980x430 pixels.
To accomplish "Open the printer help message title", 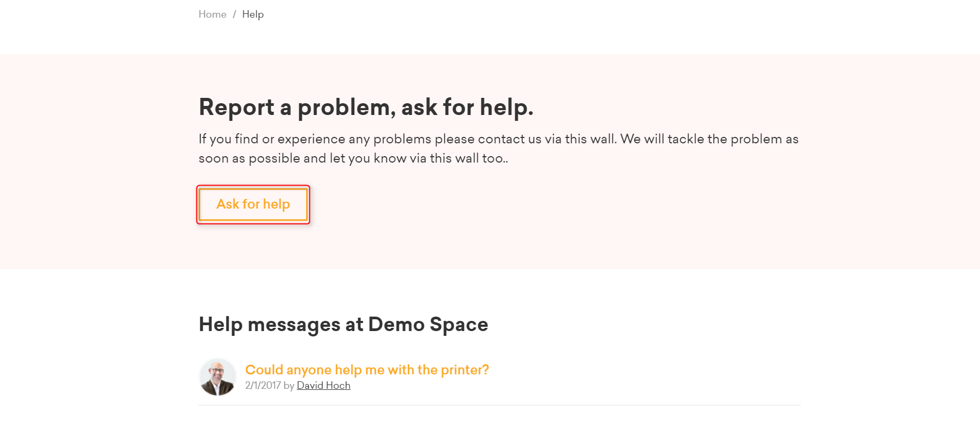I will click(x=367, y=370).
